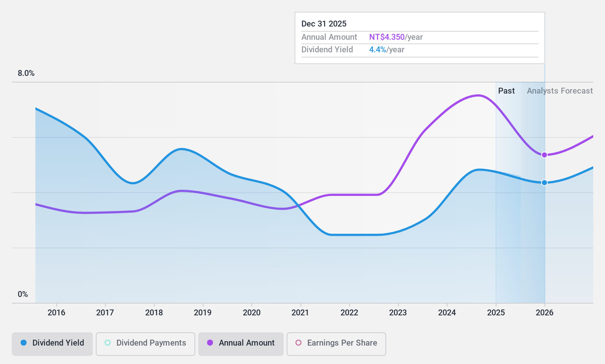Click the 2026 x-axis label

pos(545,312)
